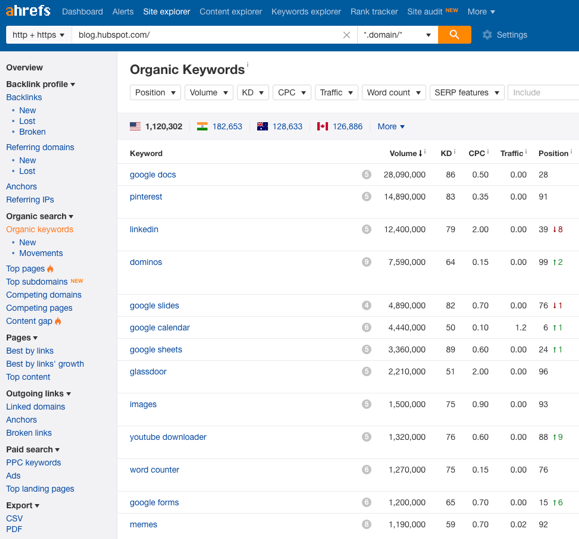Clear the URL field with X icon

coord(346,35)
